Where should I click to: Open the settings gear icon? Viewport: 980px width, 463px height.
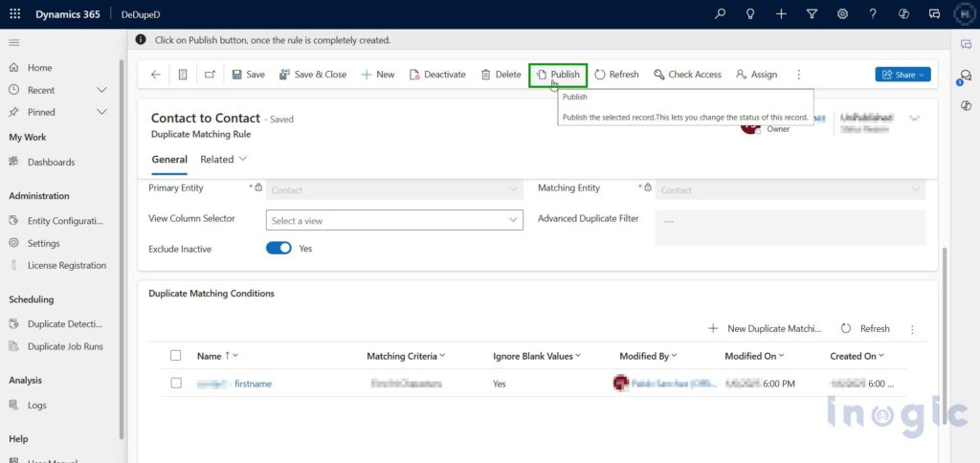click(x=842, y=13)
